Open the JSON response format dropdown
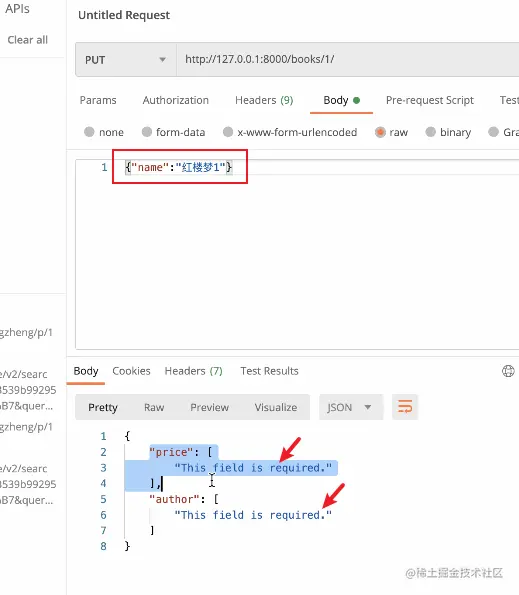 [351, 407]
